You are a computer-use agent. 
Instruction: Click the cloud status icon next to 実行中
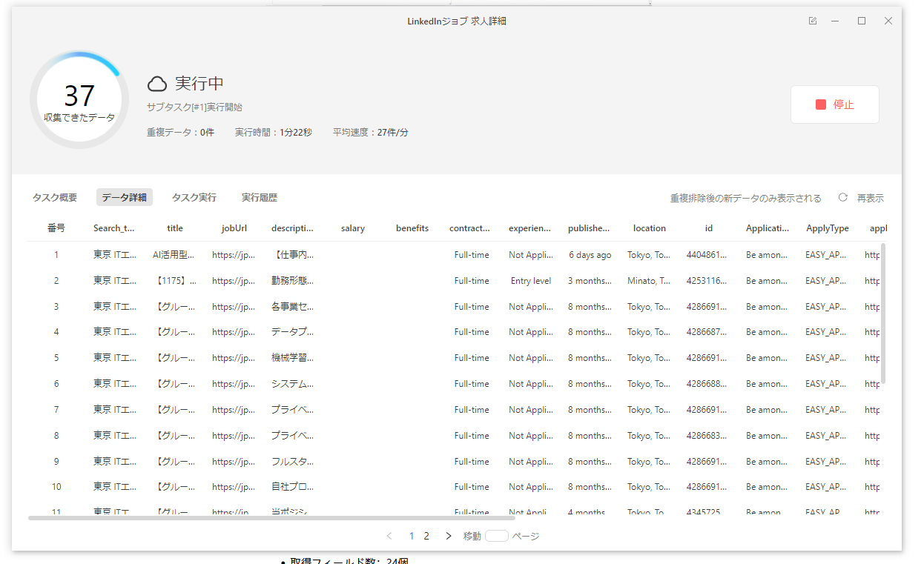(156, 84)
